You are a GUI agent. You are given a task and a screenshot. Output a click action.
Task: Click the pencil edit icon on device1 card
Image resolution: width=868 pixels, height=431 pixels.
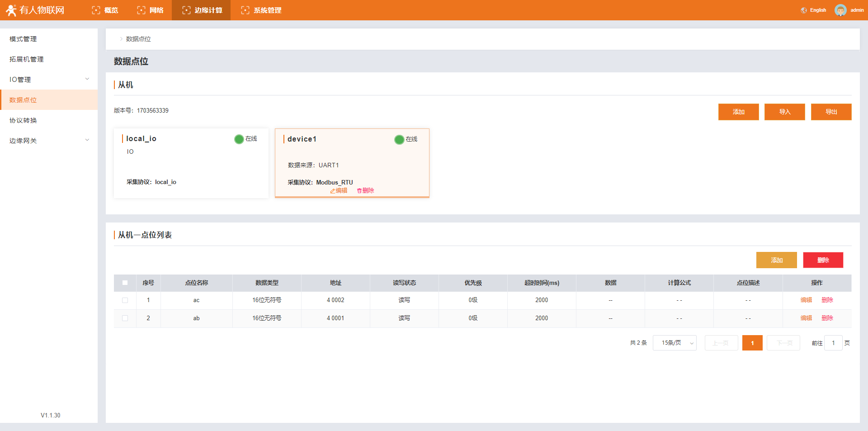[x=332, y=191]
